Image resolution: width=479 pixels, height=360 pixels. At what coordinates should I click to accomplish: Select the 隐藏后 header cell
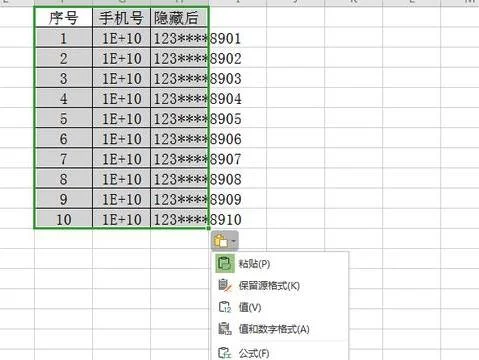click(x=180, y=17)
